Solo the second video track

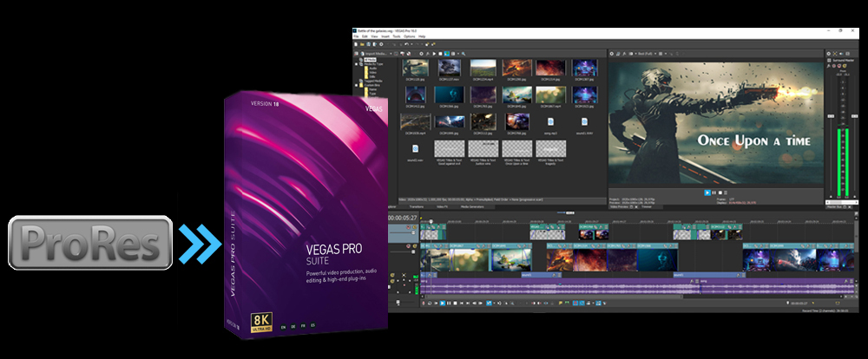pos(415,246)
